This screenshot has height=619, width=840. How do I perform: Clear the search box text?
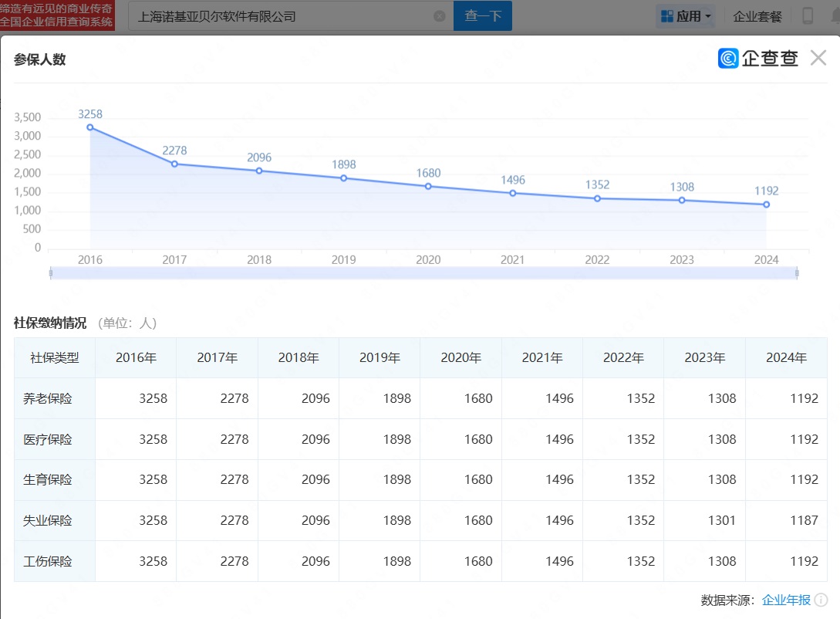coord(440,16)
